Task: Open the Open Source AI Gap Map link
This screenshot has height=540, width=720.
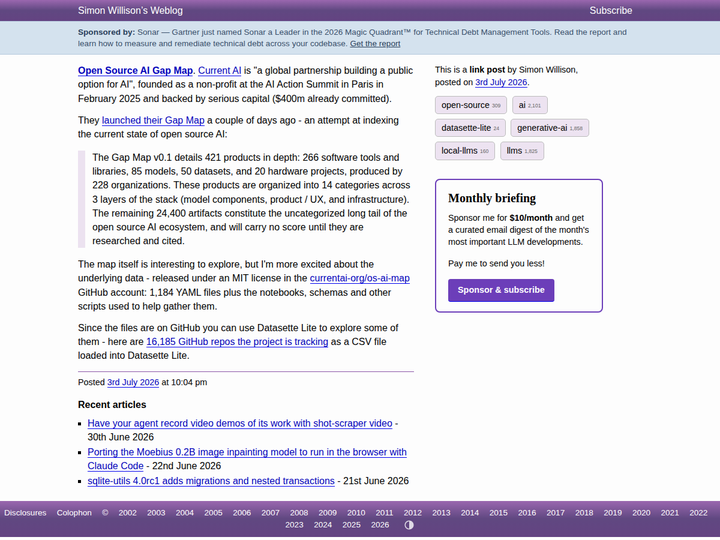Action: pyautogui.click(x=135, y=70)
